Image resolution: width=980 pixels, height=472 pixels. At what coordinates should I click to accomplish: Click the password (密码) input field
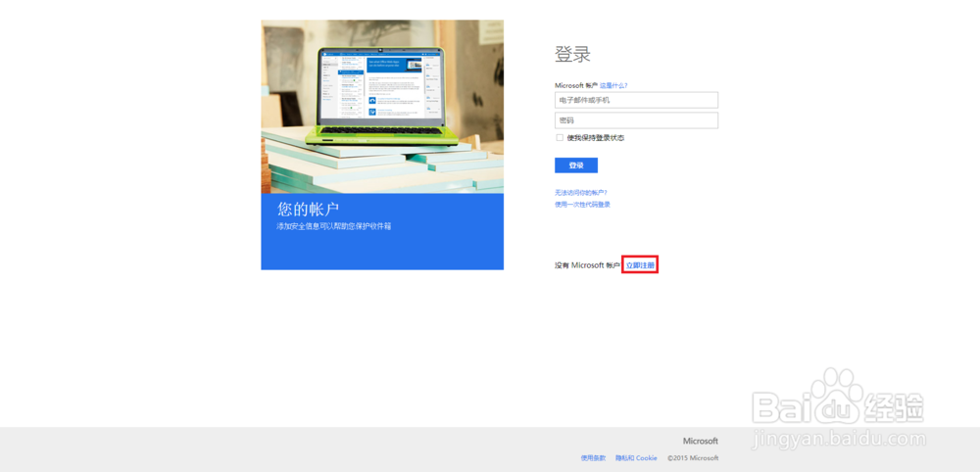[x=636, y=120]
